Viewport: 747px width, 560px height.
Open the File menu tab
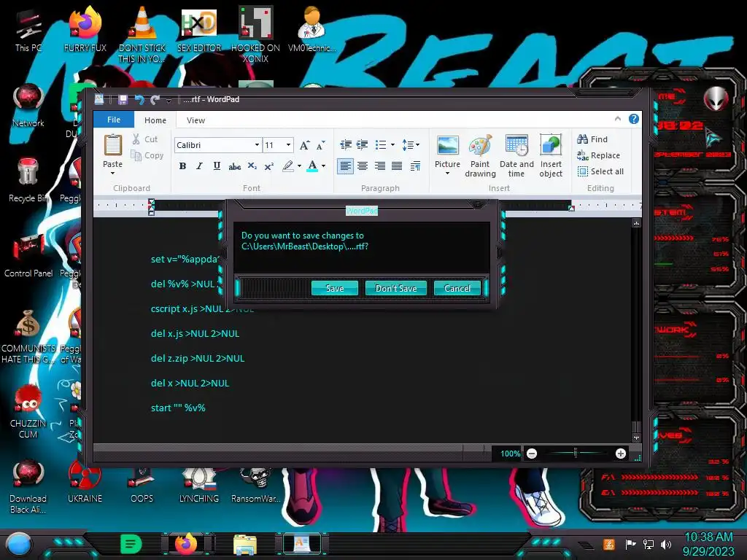[113, 120]
